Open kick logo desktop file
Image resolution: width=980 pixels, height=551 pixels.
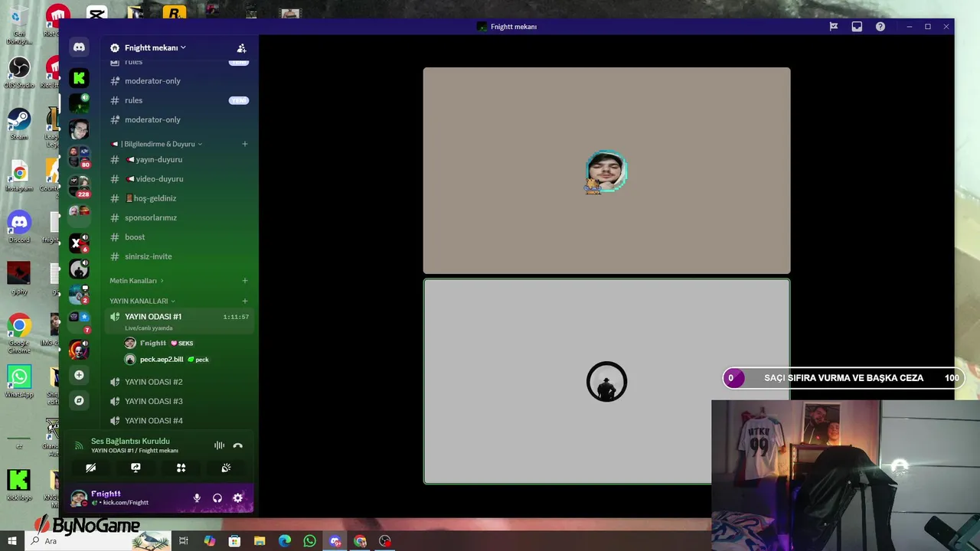tap(19, 485)
